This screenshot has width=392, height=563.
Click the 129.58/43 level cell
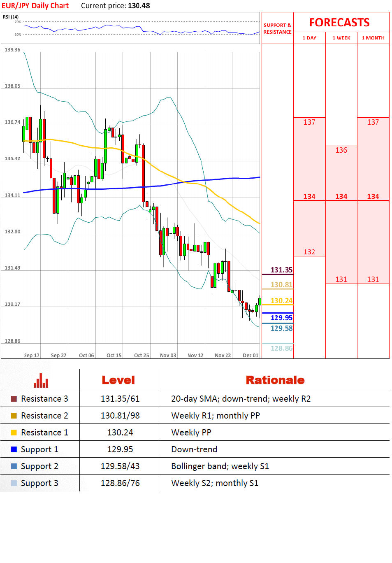(x=120, y=466)
